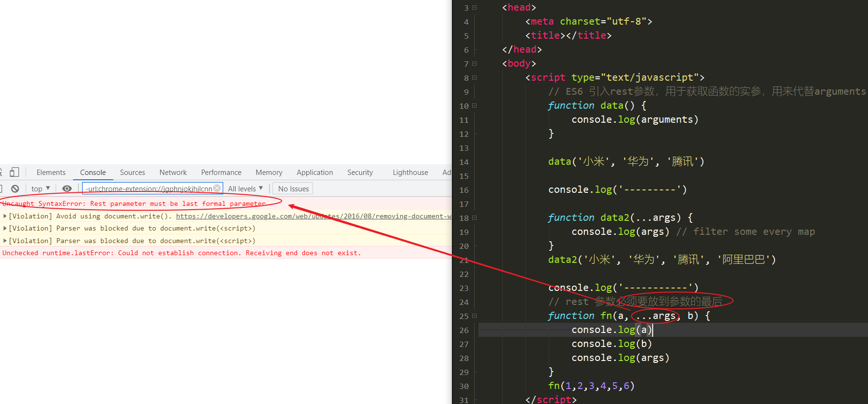Create a live expression with the eye icon
Screen dimensions: 868x404
click(x=67, y=188)
